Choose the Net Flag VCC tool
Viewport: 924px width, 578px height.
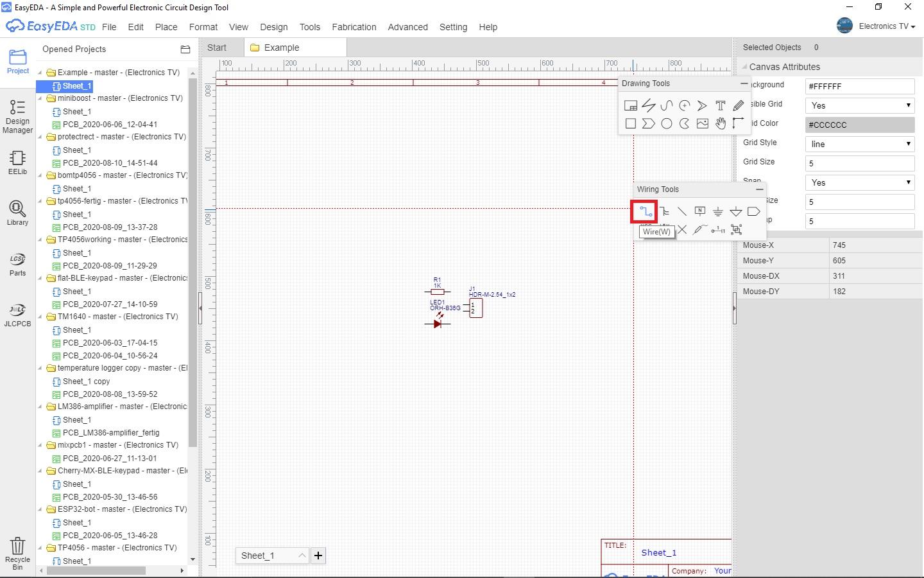[x=736, y=211]
